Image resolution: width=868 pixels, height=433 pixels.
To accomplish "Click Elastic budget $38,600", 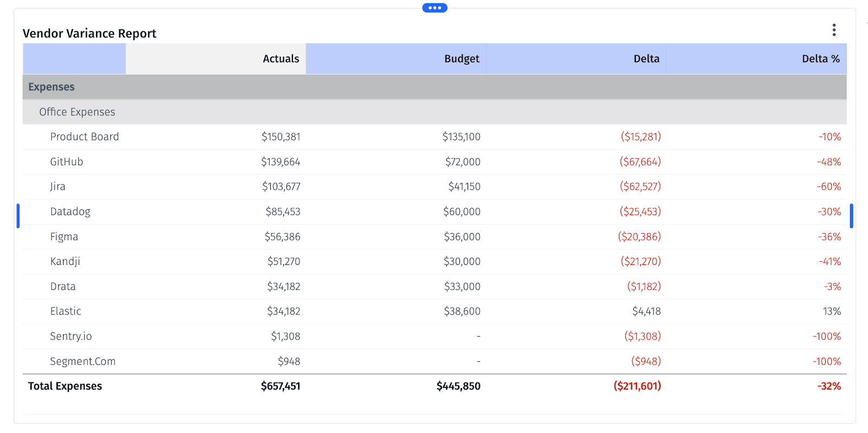I will (462, 311).
